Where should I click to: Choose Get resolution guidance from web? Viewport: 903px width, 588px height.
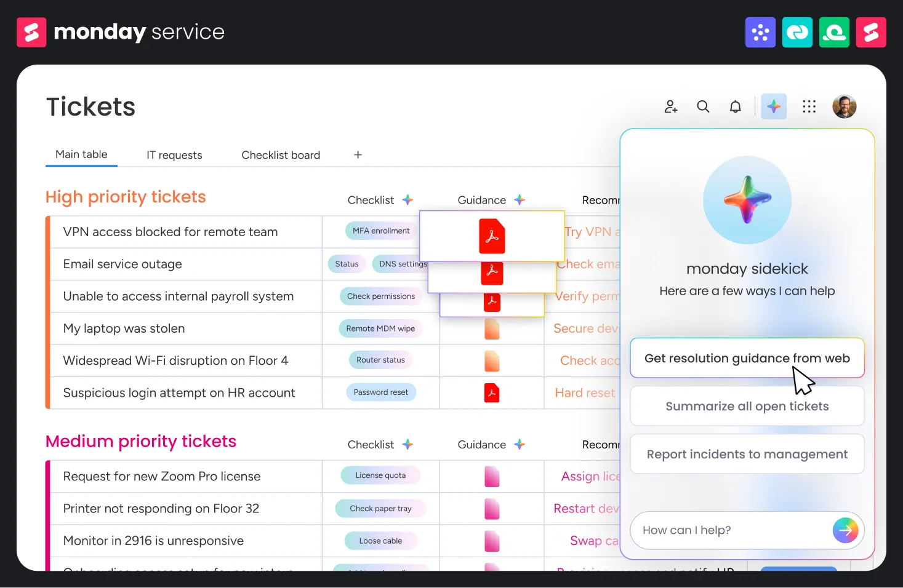pos(747,358)
